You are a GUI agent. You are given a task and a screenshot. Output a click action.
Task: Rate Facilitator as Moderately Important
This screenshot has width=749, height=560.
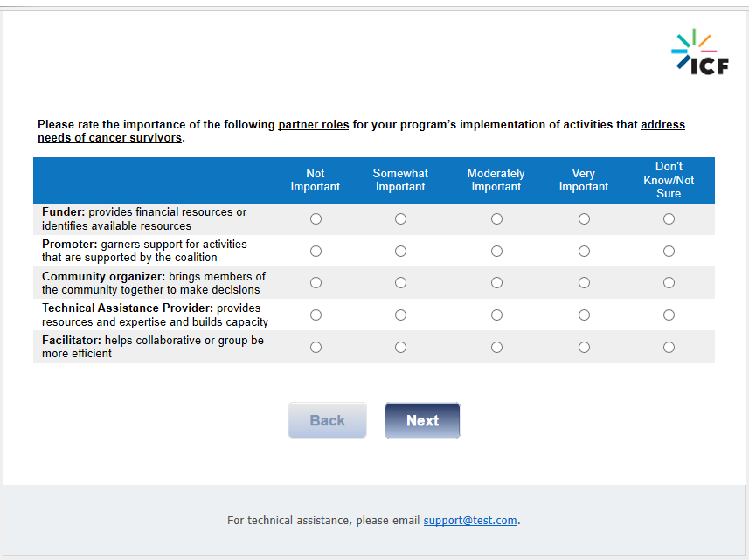point(496,348)
